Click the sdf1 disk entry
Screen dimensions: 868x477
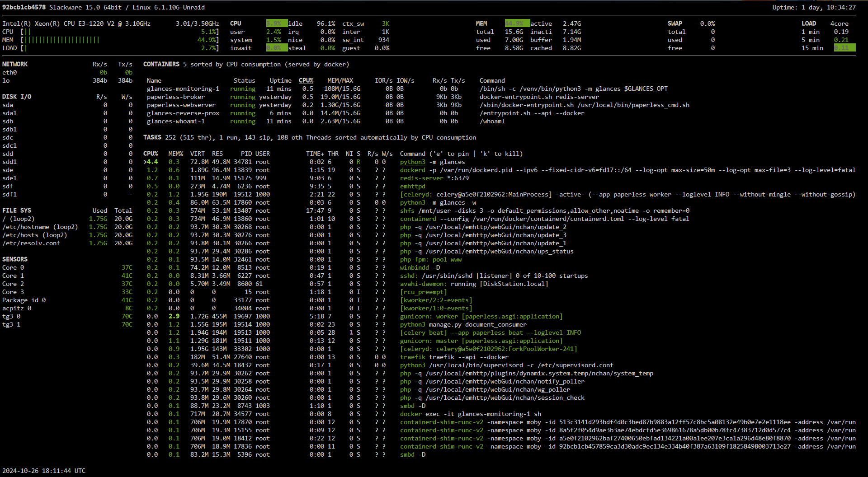click(x=9, y=194)
